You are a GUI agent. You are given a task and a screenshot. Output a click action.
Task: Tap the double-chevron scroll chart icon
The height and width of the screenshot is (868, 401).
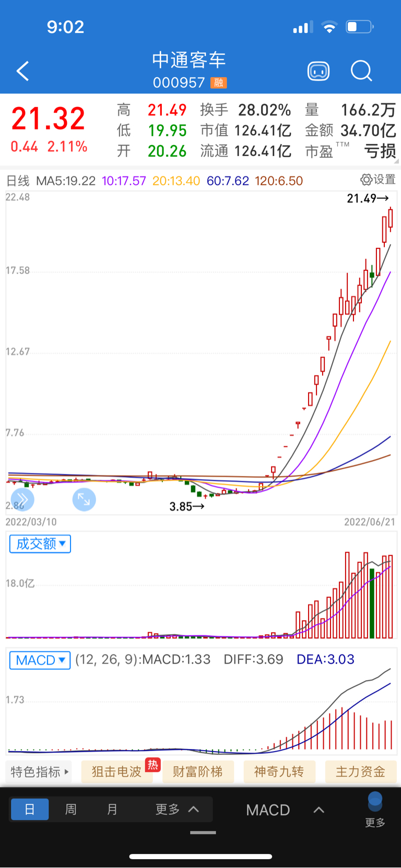click(x=22, y=500)
